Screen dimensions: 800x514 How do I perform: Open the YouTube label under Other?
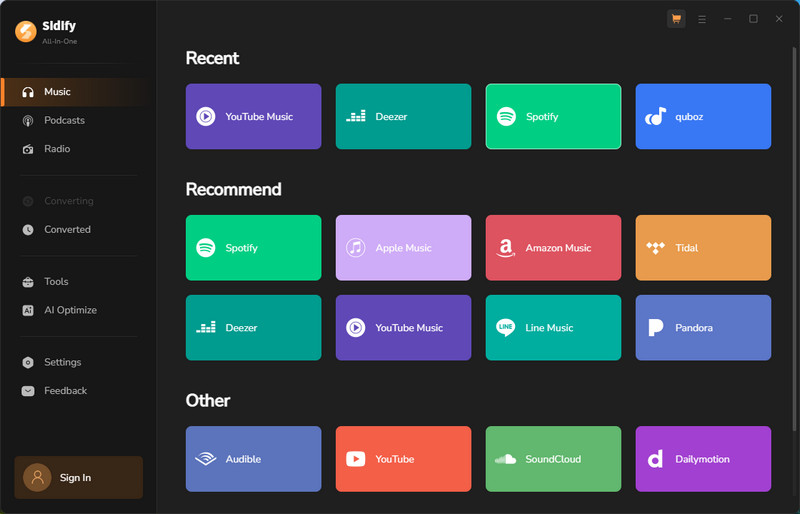coord(395,459)
